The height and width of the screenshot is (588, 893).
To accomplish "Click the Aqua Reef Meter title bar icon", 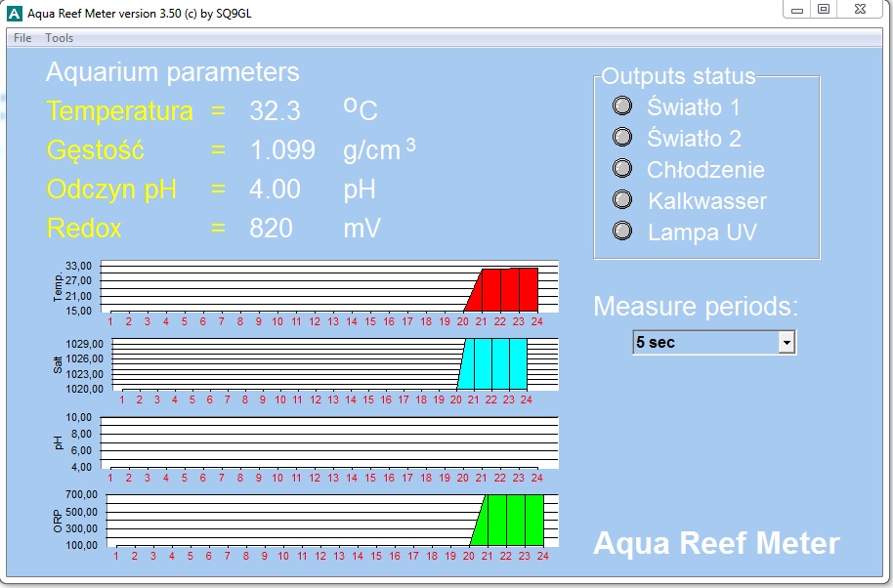I will tap(15, 14).
